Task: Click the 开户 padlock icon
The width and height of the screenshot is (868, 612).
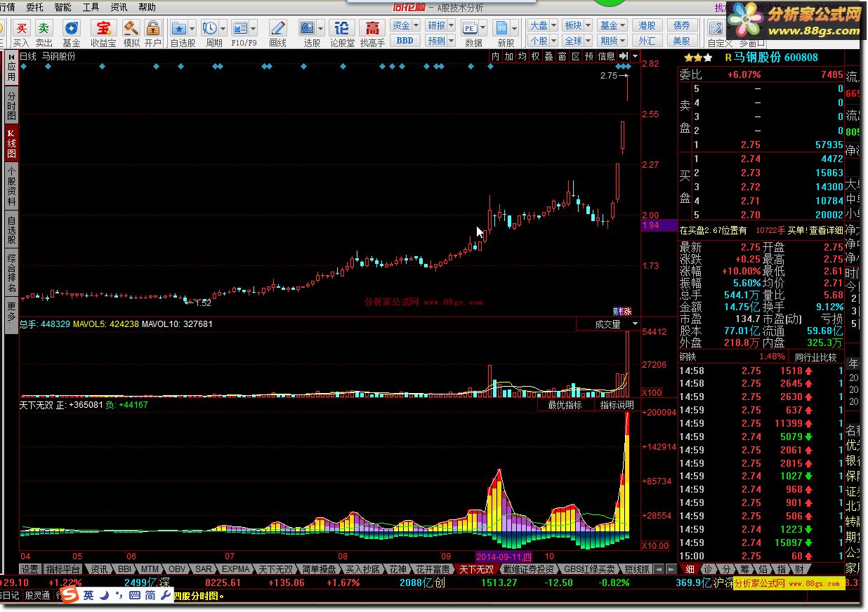Action: coord(152,29)
